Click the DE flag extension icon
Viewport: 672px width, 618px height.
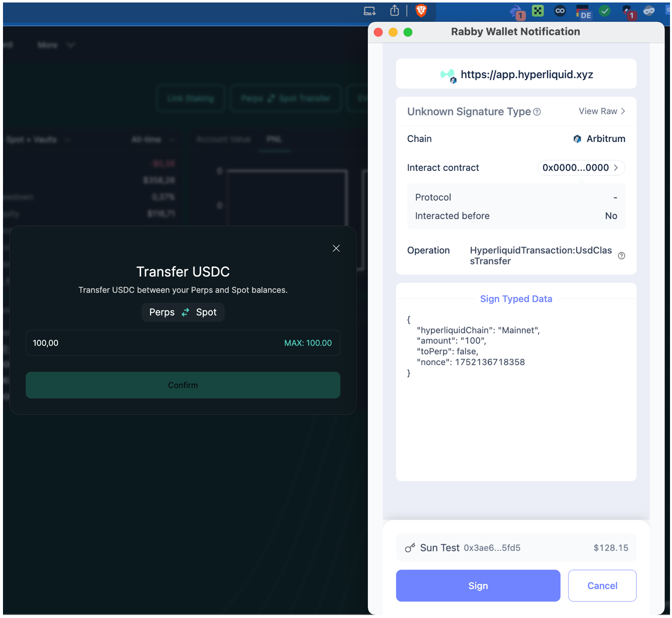coord(583,11)
